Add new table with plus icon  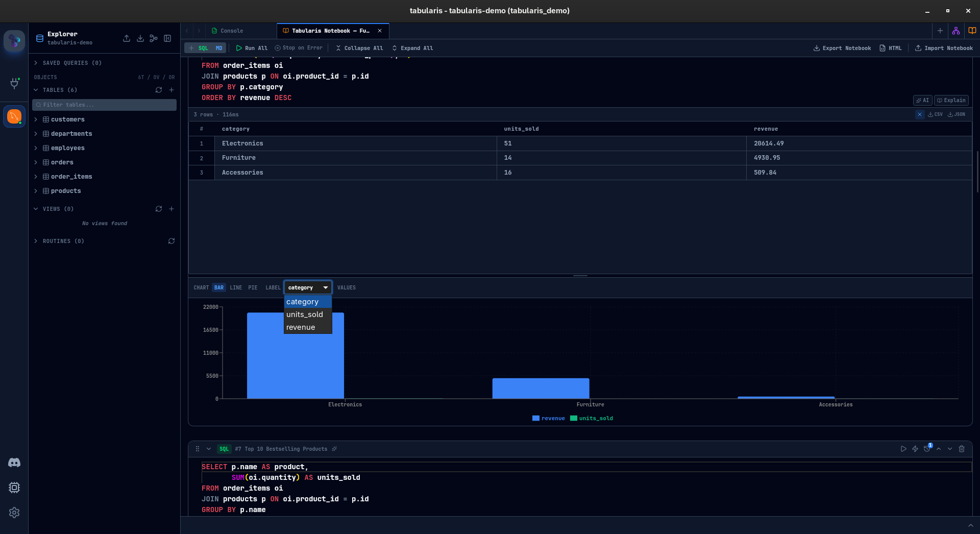[x=171, y=90]
